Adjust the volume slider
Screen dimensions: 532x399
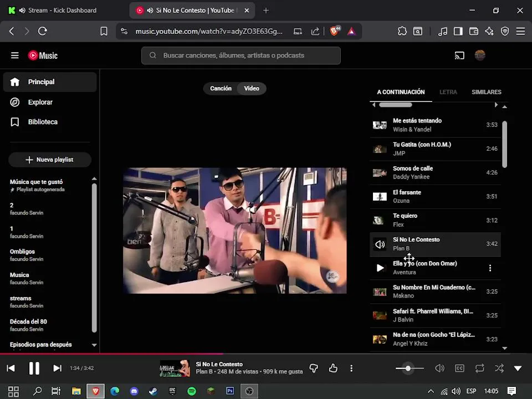[410, 368]
